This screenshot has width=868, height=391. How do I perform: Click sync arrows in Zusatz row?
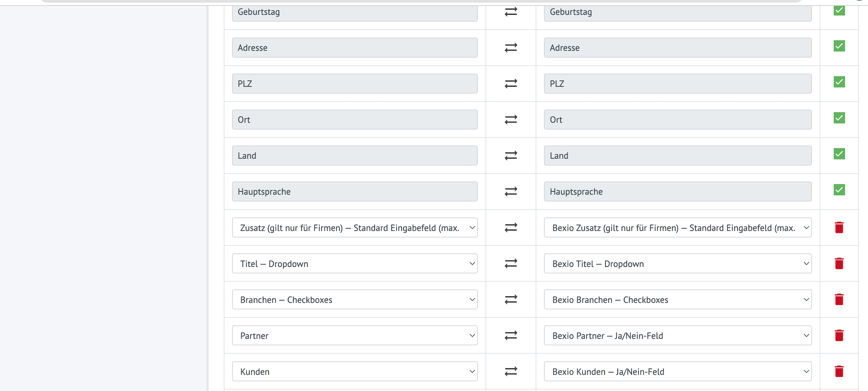511,228
